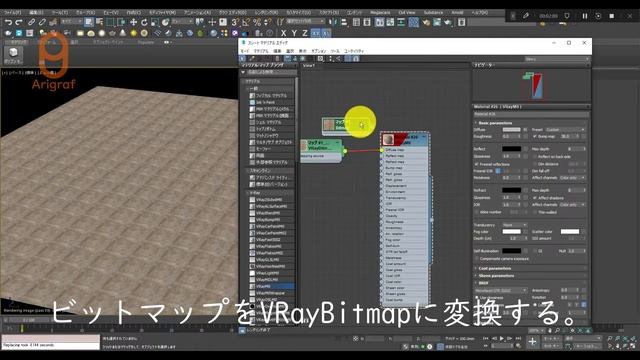The width and height of the screenshot is (640, 360).
Task: Toggle the Bump map checkbox
Action: (x=535, y=136)
